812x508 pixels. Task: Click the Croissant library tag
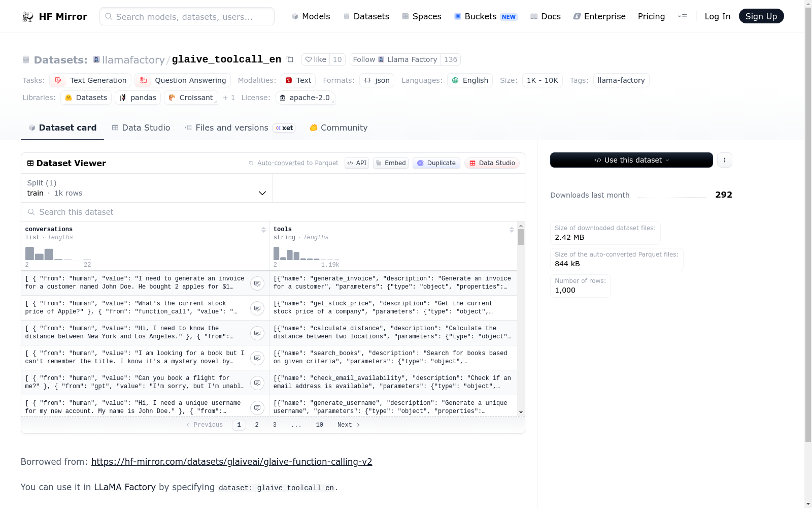coord(191,98)
